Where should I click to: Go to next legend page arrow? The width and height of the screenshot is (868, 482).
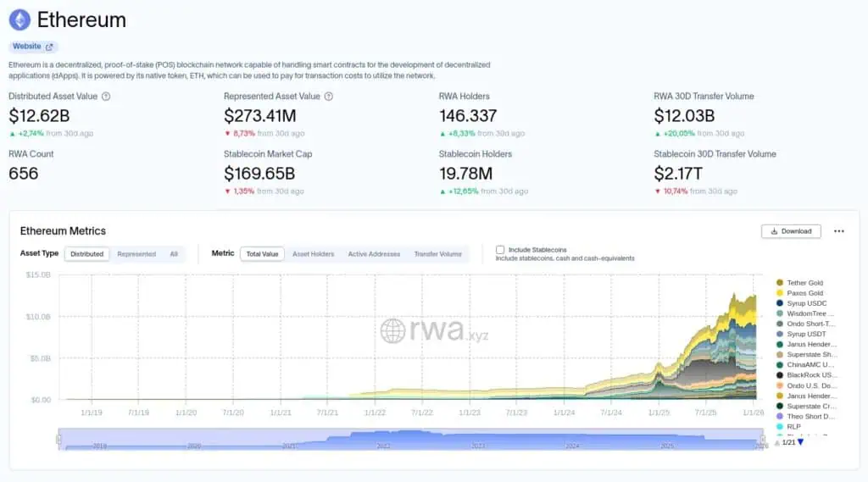point(800,442)
